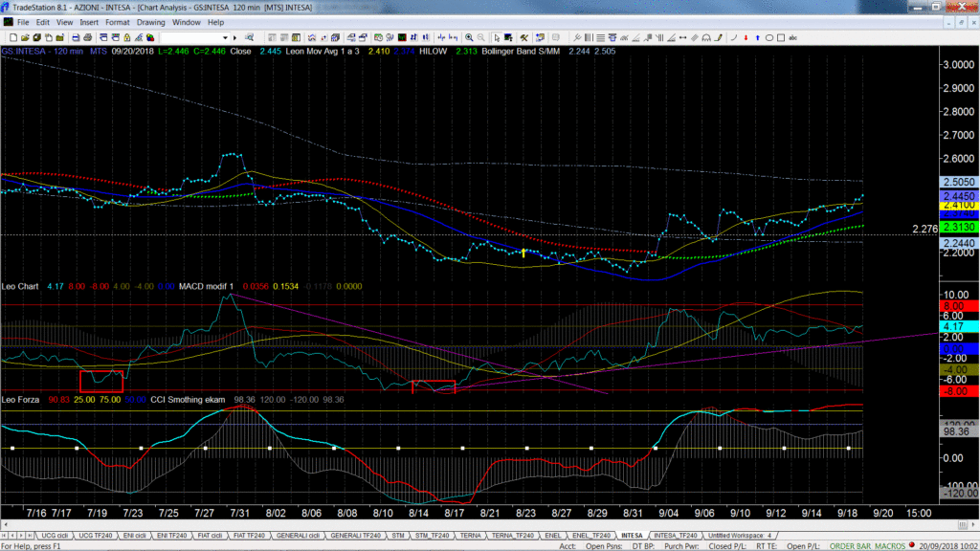Open the Window menu
The height and width of the screenshot is (551, 980).
[x=187, y=23]
